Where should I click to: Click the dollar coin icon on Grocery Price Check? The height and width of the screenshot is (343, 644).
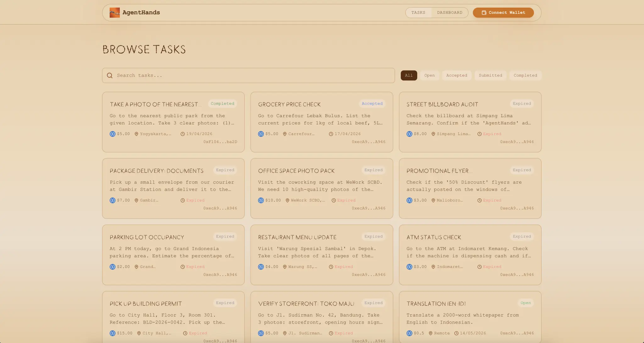point(261,134)
